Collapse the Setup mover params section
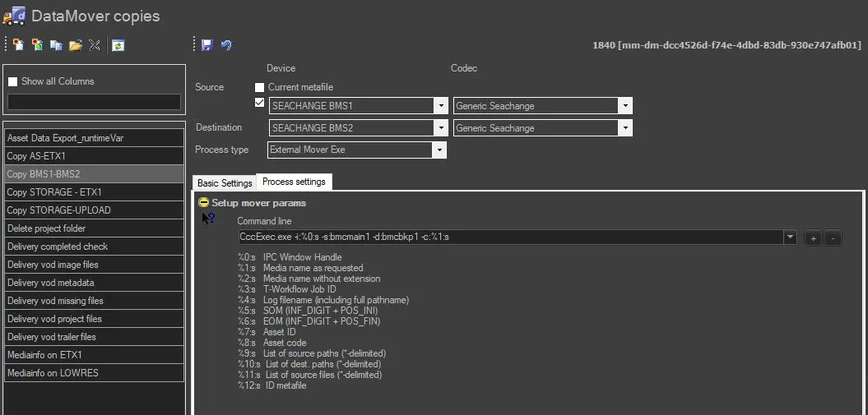 click(x=204, y=202)
